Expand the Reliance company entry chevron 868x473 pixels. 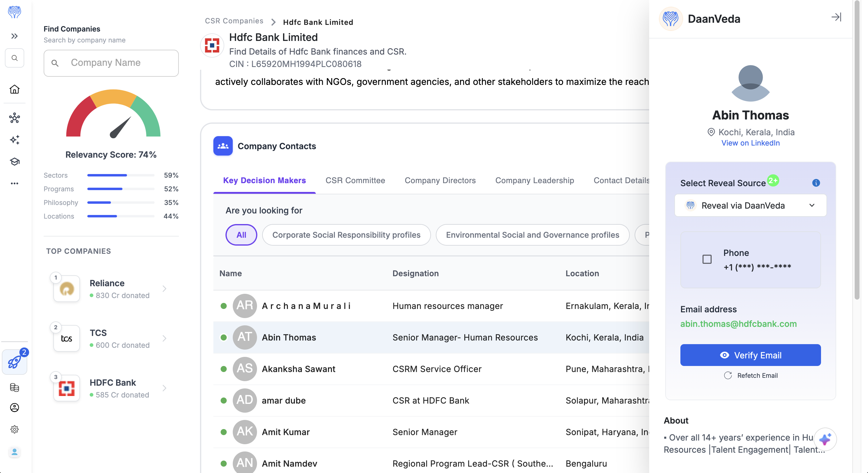[165, 289]
